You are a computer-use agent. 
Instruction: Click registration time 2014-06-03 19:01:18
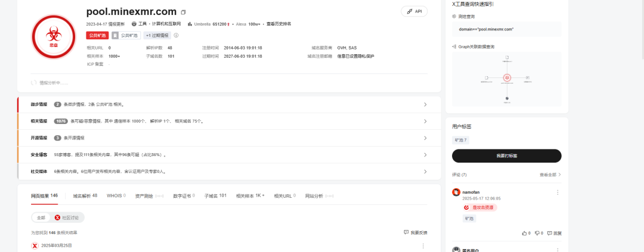(243, 48)
